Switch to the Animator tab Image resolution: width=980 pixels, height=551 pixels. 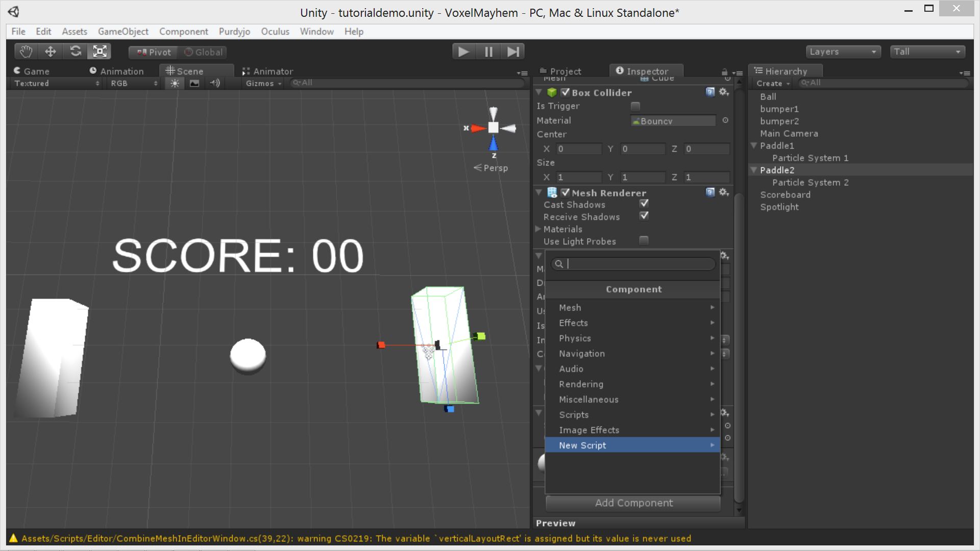click(x=268, y=71)
